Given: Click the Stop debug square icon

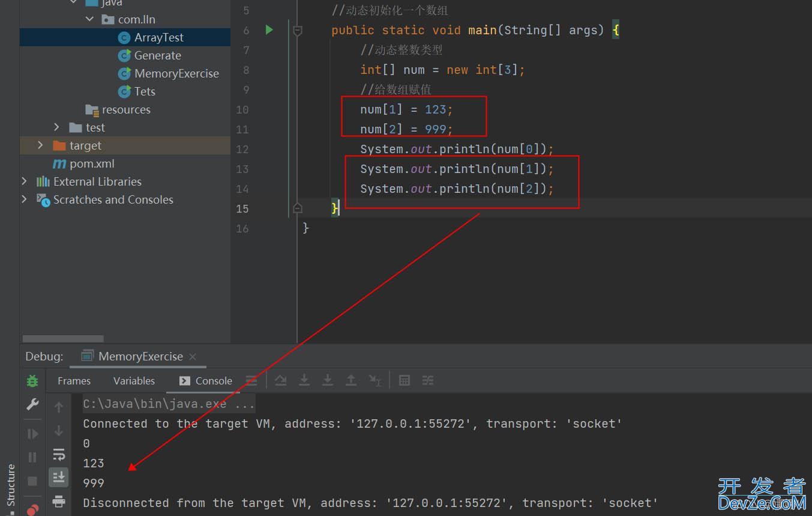Looking at the screenshot, I should (x=32, y=481).
